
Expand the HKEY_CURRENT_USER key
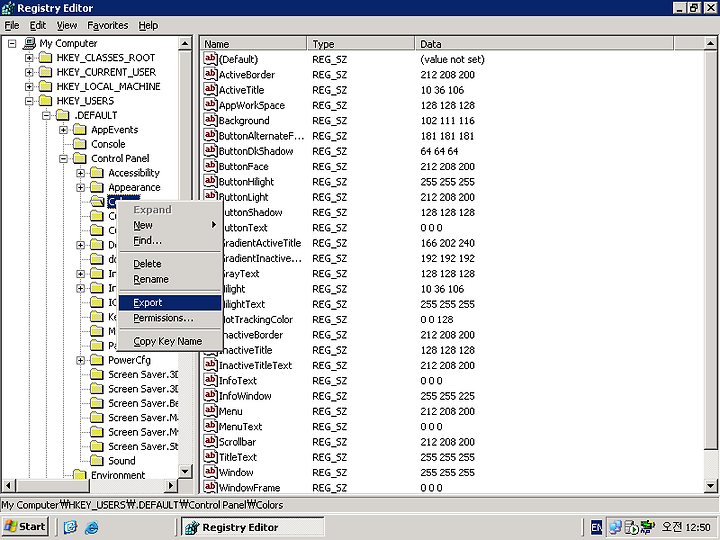29,72
